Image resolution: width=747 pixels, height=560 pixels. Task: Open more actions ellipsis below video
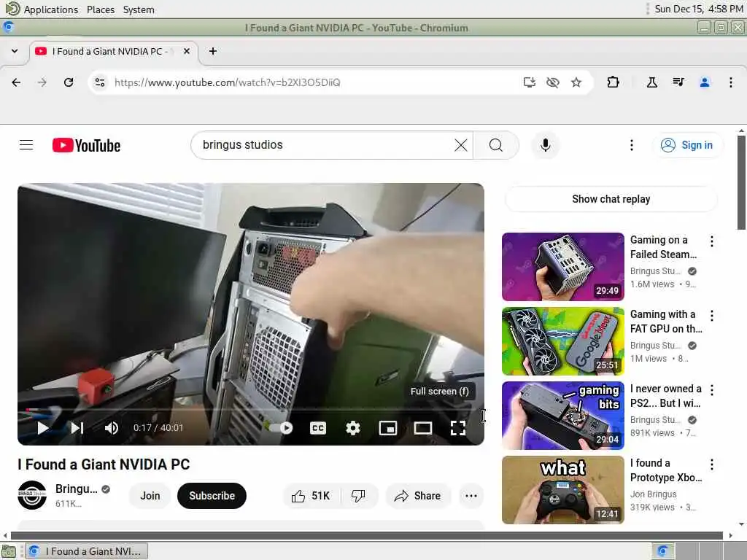tap(471, 496)
